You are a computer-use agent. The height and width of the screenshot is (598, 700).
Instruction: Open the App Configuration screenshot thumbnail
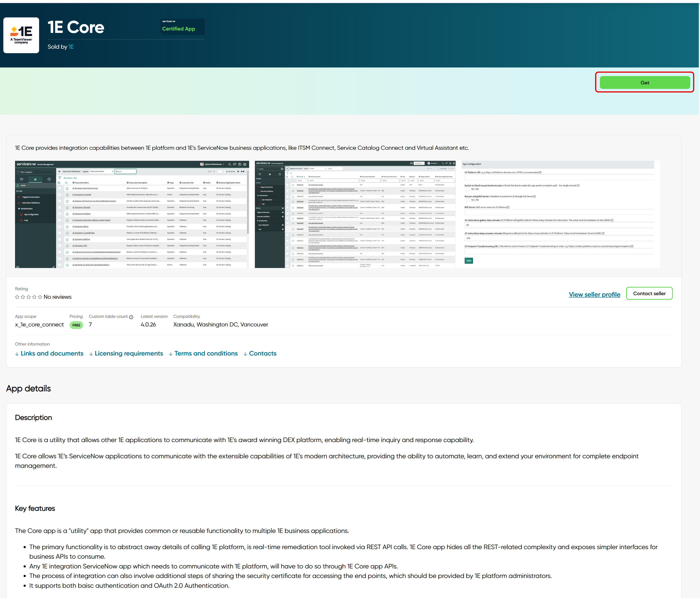coord(560,214)
